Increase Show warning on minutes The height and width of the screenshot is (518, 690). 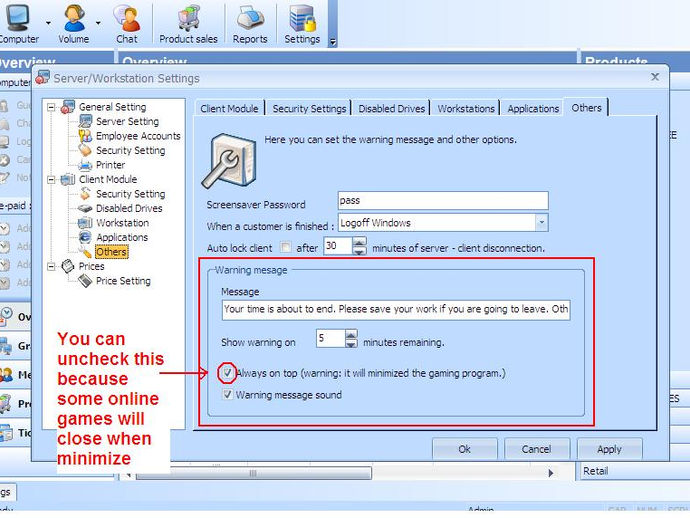351,334
